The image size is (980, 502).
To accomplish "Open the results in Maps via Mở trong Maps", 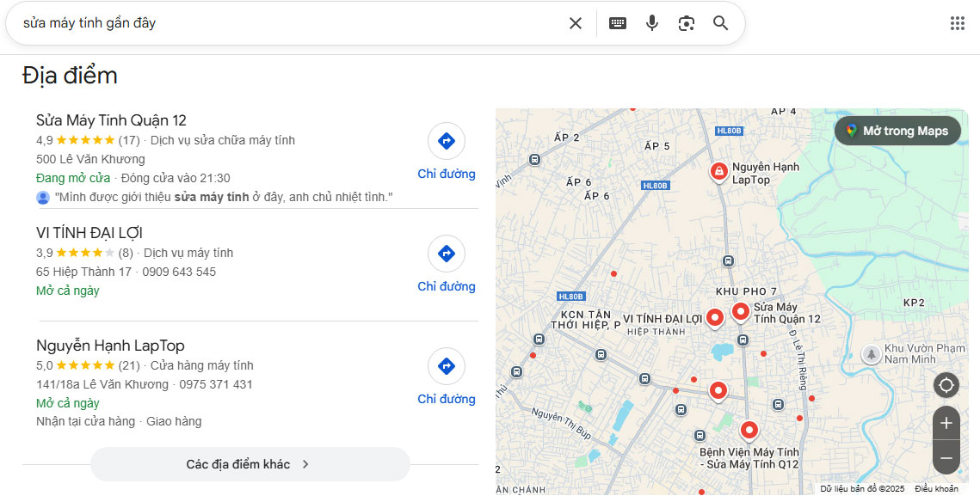I will coord(897,131).
